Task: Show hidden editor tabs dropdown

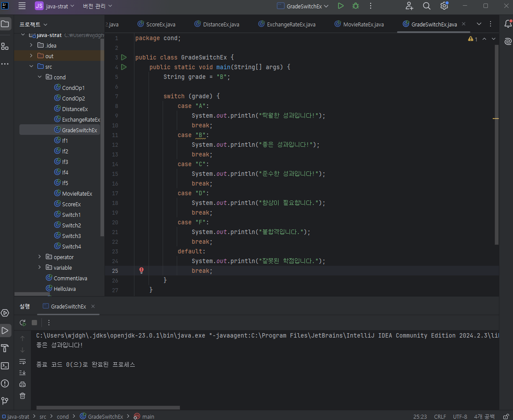Action: 479,24
